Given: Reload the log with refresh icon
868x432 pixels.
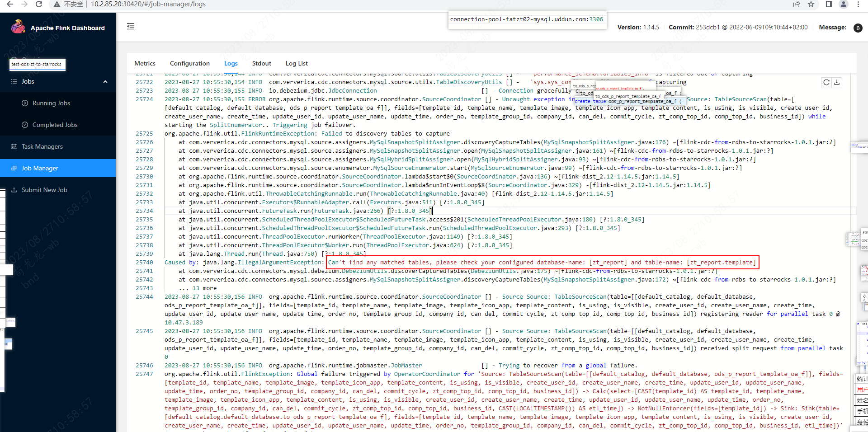Looking at the screenshot, I should point(826,82).
